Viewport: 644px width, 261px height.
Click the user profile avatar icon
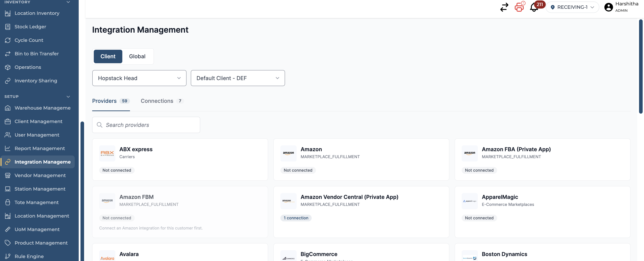pyautogui.click(x=608, y=7)
